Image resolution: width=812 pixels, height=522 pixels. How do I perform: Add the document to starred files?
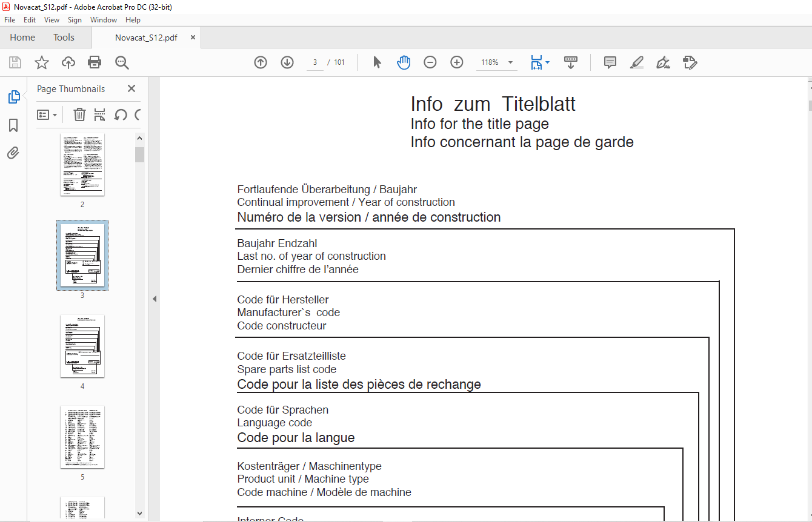coord(41,62)
